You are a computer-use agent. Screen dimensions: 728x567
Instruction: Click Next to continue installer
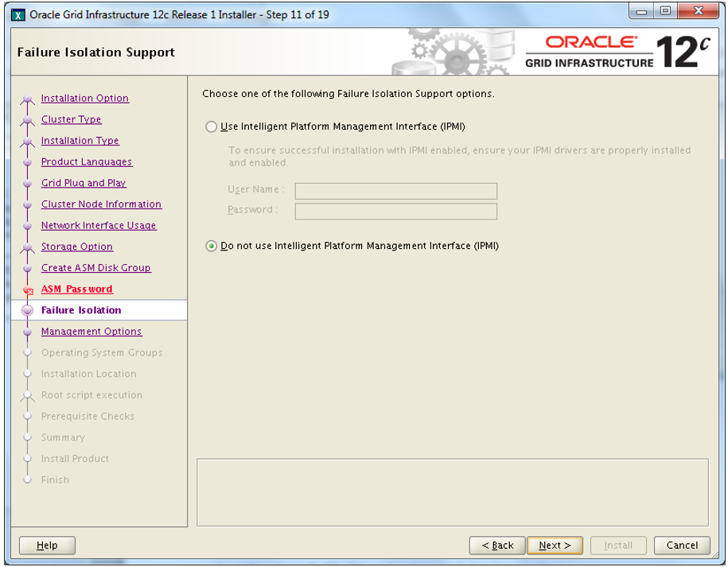pyautogui.click(x=555, y=546)
